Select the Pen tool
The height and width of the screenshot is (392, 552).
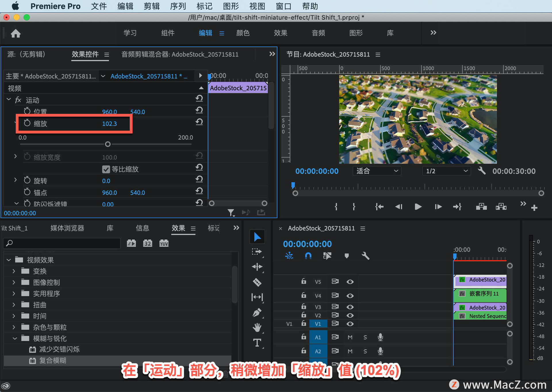pos(257,312)
